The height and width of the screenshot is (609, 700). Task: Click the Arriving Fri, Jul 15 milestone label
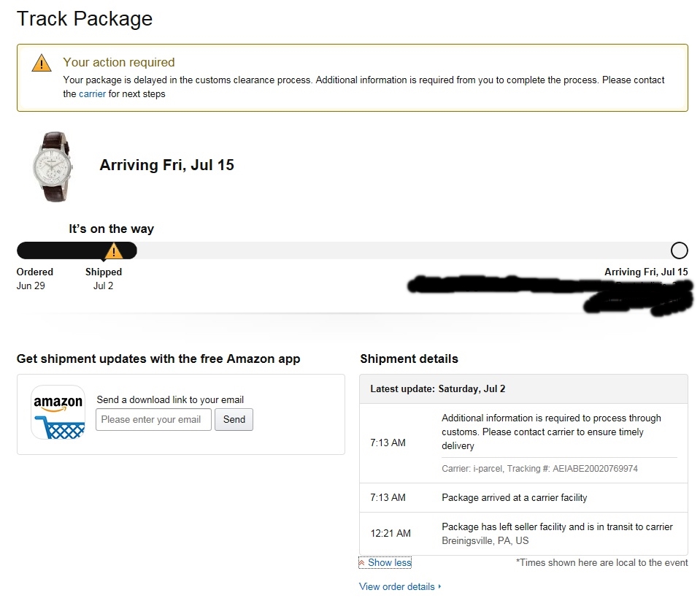(x=646, y=272)
